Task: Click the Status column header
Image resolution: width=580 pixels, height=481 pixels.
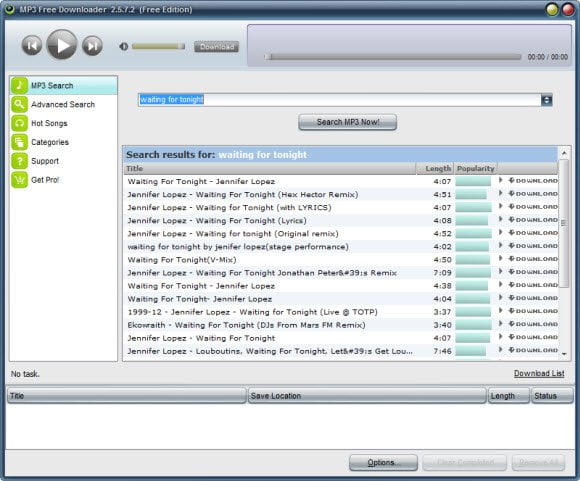Action: pos(552,396)
